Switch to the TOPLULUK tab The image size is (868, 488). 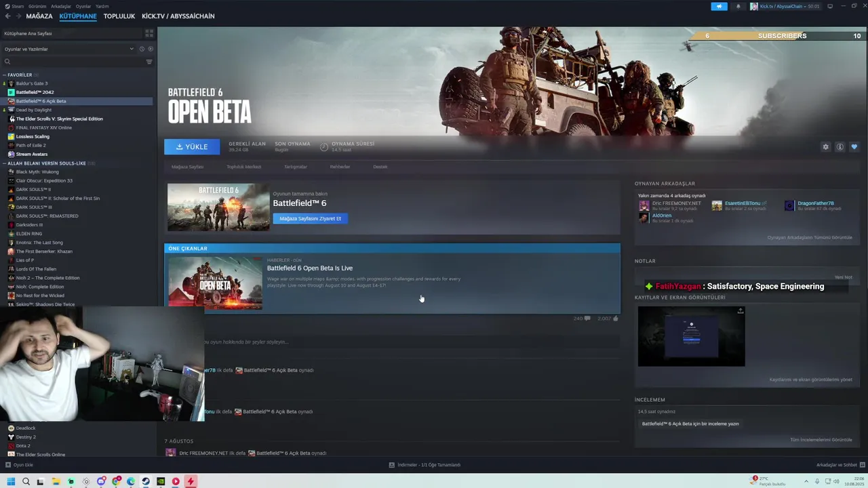coord(119,16)
